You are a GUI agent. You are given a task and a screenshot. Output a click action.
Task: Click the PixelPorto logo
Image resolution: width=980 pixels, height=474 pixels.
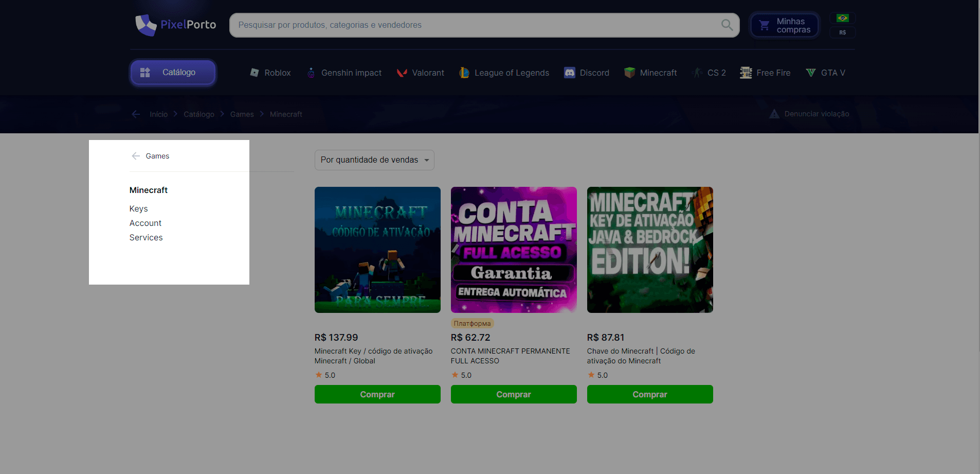pos(175,25)
